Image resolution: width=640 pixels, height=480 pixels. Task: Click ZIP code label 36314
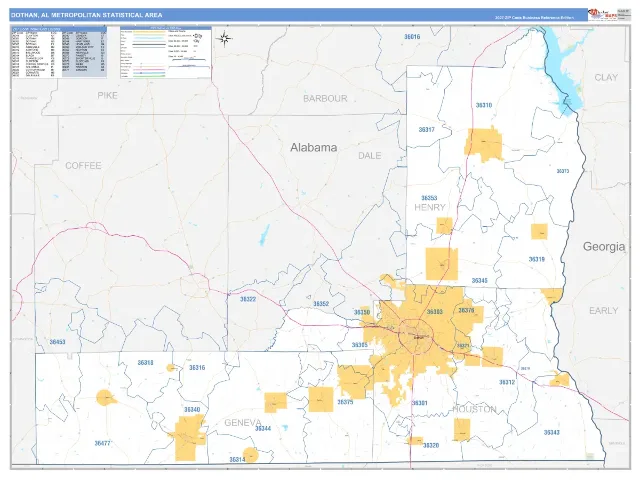[237, 460]
